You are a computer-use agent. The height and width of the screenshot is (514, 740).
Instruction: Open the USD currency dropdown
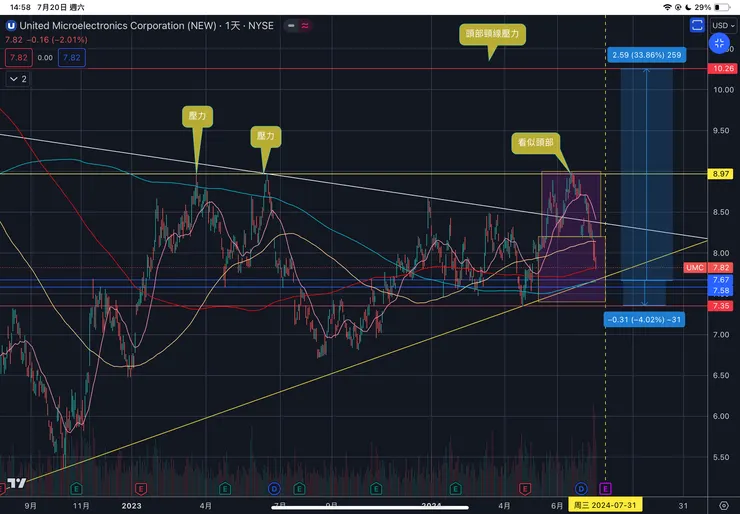(723, 25)
